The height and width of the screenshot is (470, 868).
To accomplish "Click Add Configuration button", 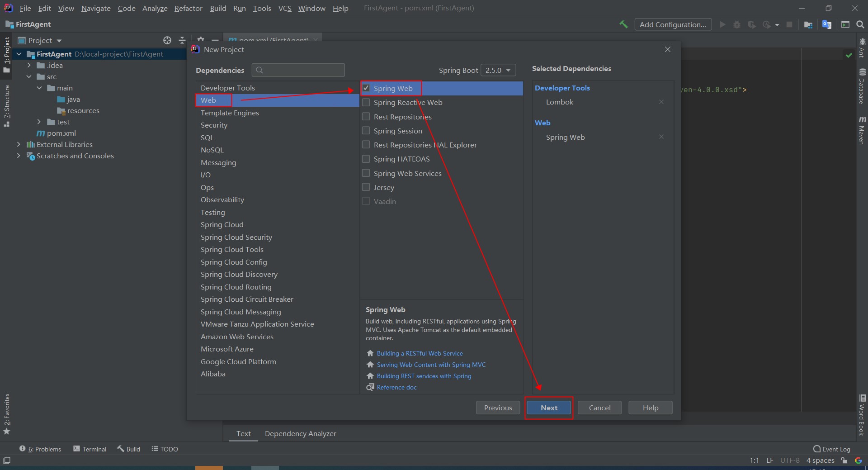I will coord(673,24).
